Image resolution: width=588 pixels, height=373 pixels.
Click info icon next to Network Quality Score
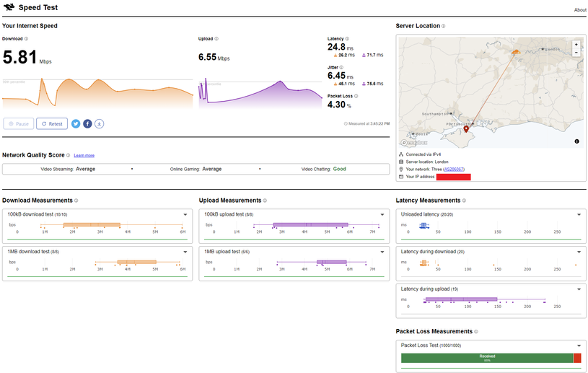tap(69, 155)
